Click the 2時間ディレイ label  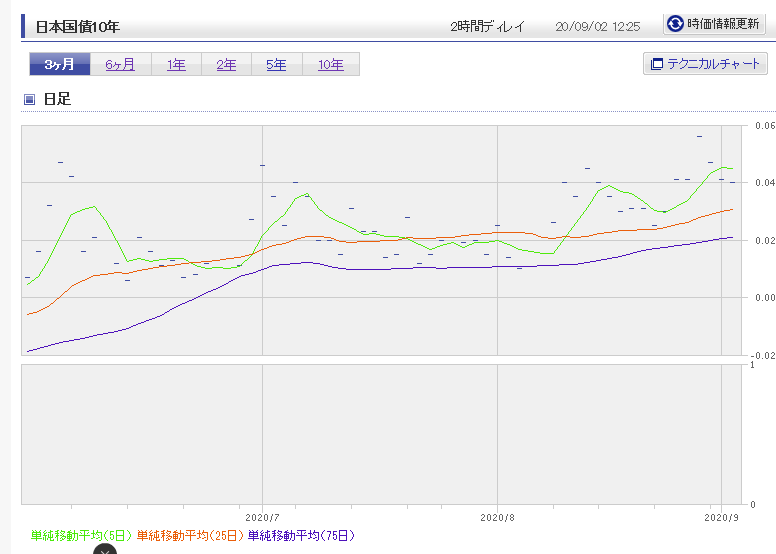[x=487, y=26]
